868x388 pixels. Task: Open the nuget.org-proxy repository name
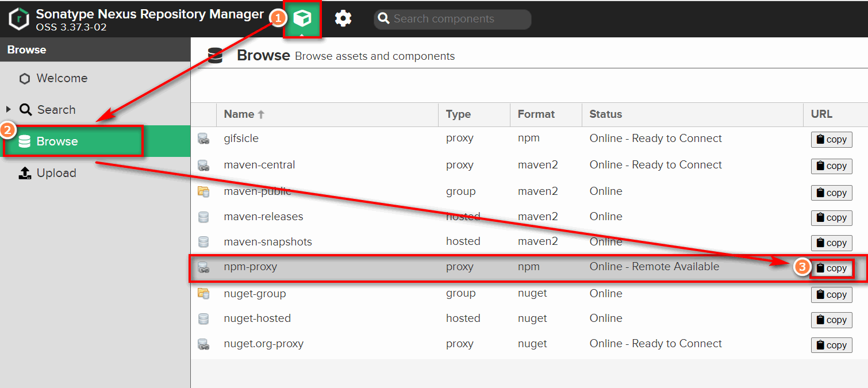click(264, 344)
